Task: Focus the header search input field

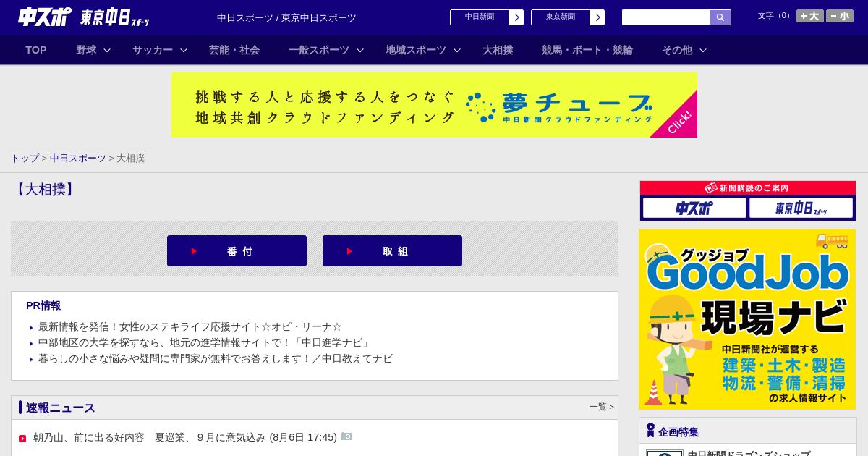Action: (666, 17)
